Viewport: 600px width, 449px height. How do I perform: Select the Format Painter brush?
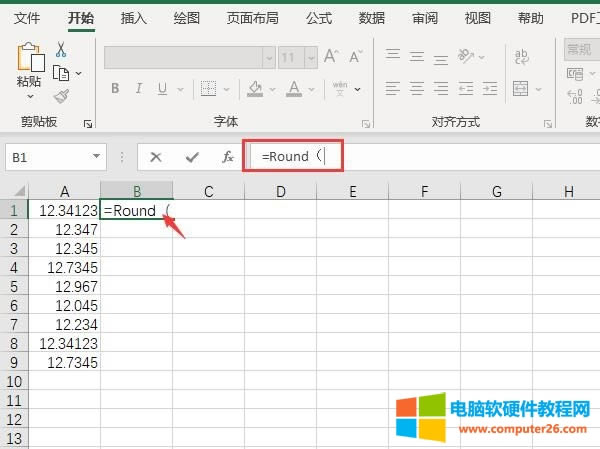coord(61,96)
